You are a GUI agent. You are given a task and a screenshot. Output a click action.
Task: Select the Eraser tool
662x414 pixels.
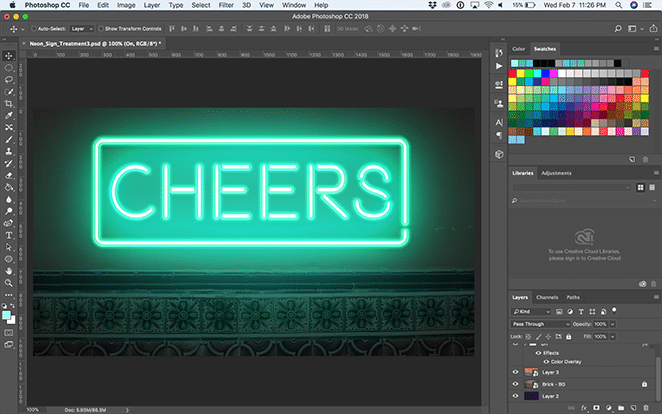(8, 175)
